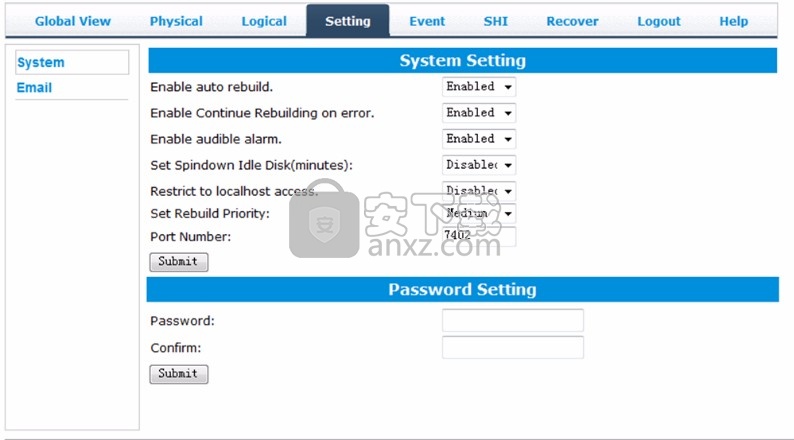
Task: Switch to the Physical tab
Action: click(x=176, y=21)
